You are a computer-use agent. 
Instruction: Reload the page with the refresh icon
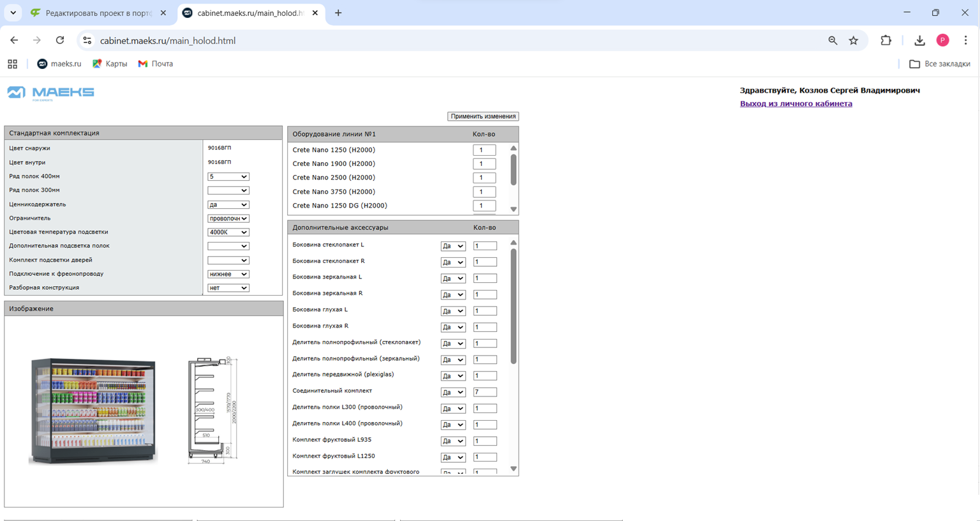[60, 40]
